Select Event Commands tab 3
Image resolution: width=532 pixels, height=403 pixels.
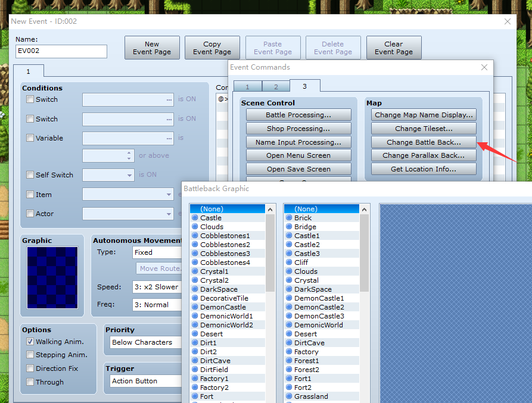304,86
